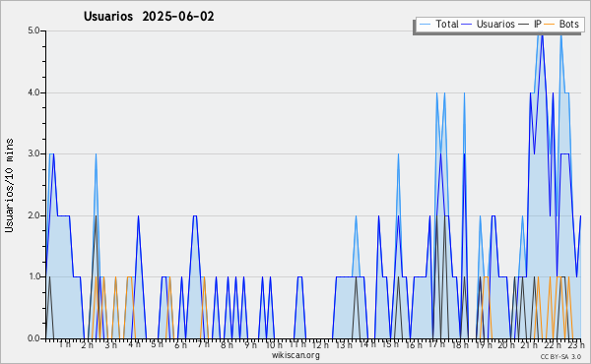The image size is (591, 364).
Task: Click the 5 h x-axis label
Action: click(x=158, y=344)
